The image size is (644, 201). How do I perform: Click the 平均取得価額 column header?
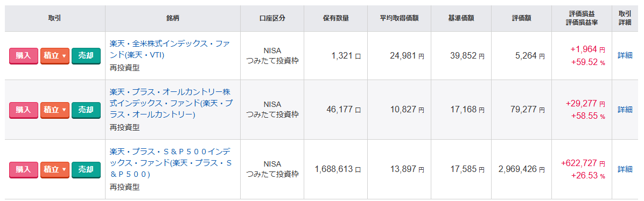399,18
